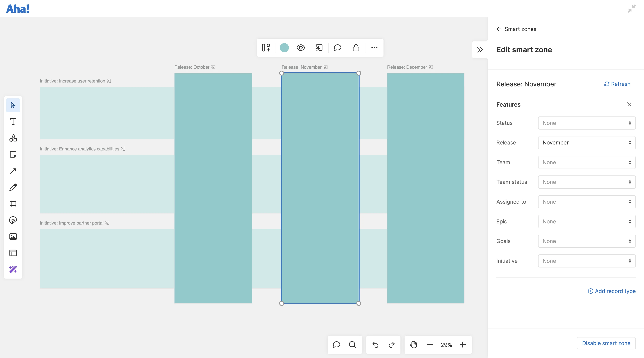This screenshot has width=644, height=358.
Task: Open the teal fill color swatch
Action: point(284,48)
